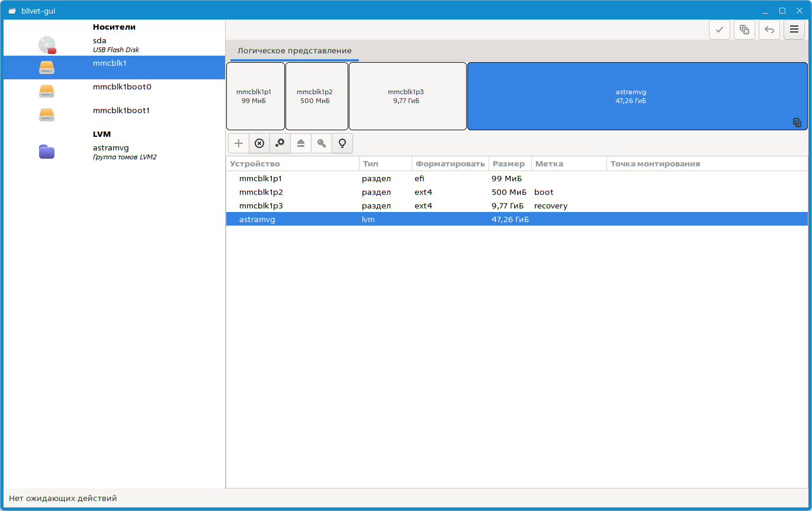Screen dimensions: 812x511
Task: Click the device information lightbulb icon
Action: [342, 143]
